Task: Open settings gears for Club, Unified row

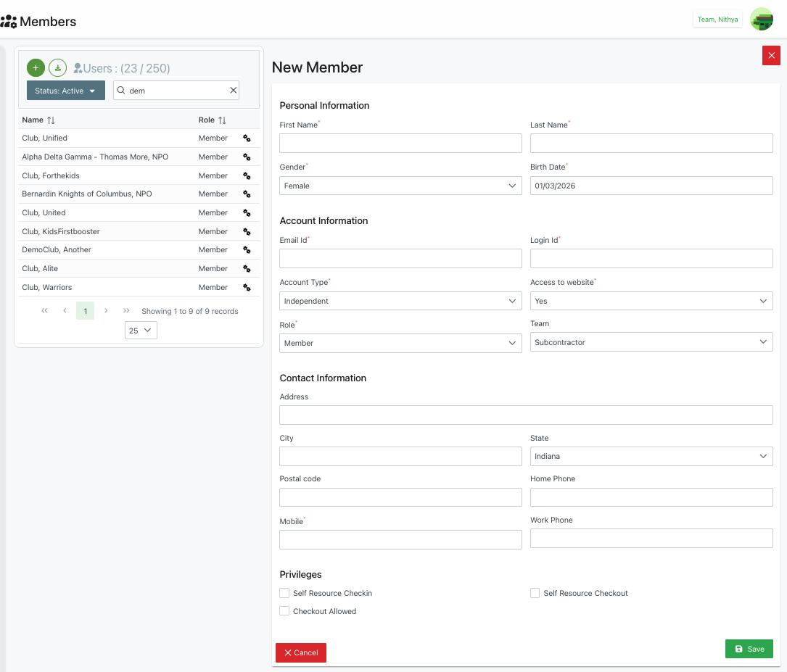Action: 247,138
